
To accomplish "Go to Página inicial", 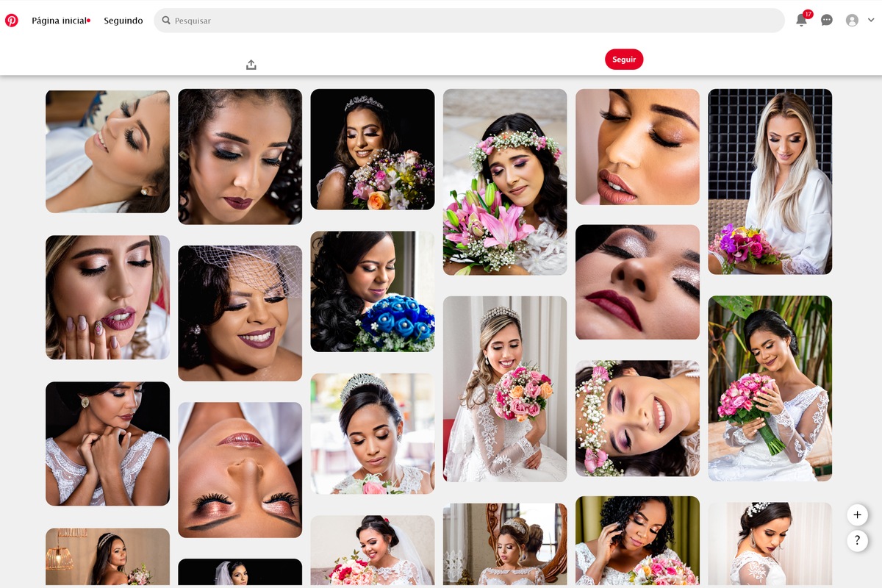I will pos(60,21).
